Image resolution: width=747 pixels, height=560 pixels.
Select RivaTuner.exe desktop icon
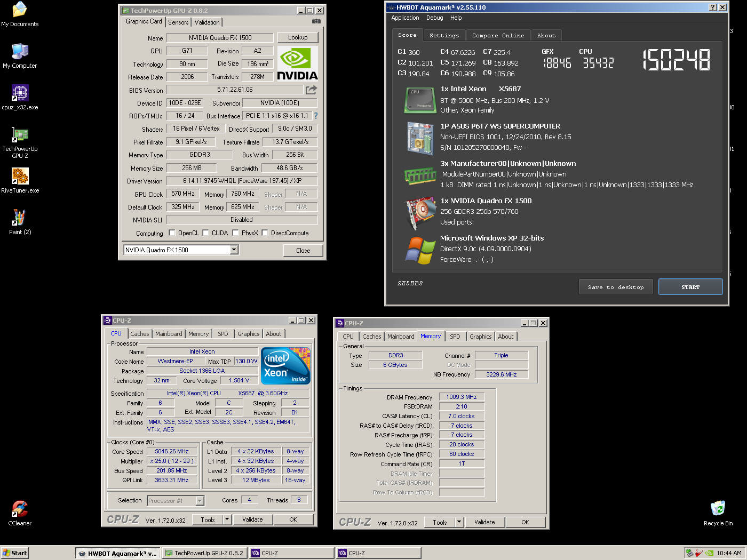(x=20, y=181)
